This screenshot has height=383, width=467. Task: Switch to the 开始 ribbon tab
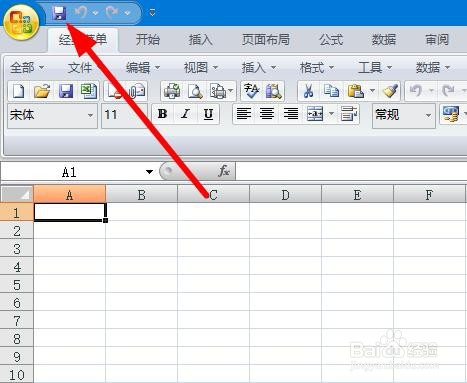click(148, 40)
